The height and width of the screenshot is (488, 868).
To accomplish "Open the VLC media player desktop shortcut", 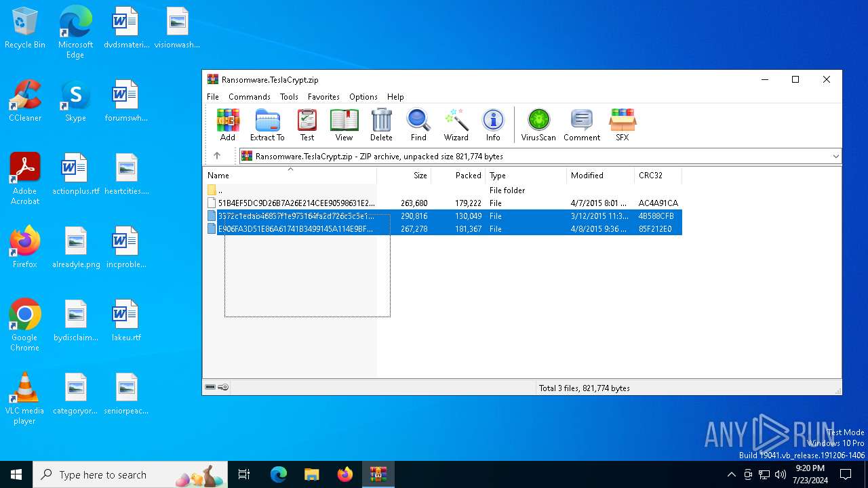I will tap(25, 399).
